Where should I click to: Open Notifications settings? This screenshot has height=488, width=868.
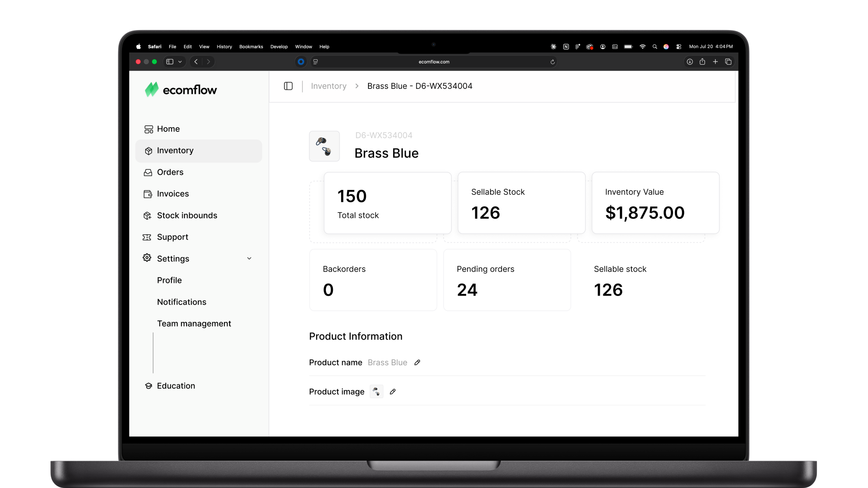[x=181, y=302]
